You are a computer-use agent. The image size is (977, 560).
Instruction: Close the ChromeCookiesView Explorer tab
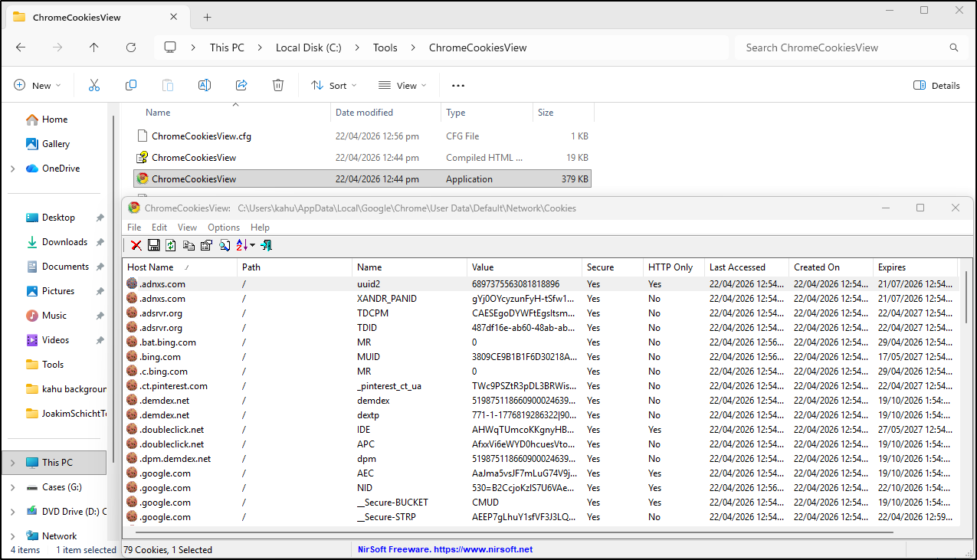coord(175,17)
